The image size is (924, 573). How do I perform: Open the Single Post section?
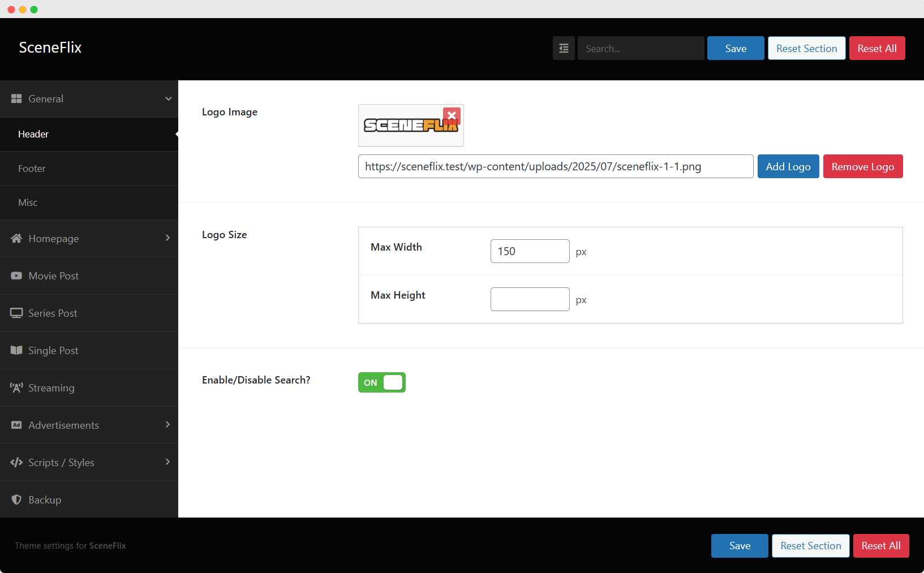tap(89, 350)
